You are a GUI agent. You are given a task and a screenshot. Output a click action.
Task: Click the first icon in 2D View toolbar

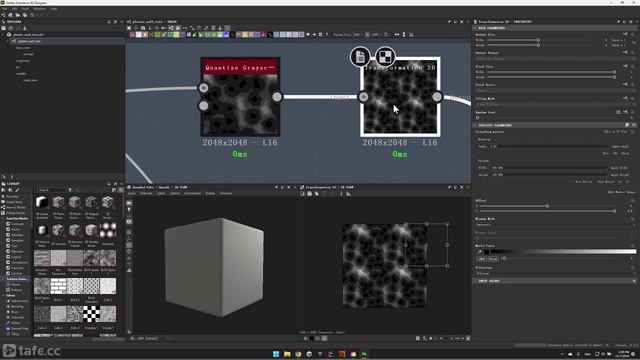(x=302, y=194)
